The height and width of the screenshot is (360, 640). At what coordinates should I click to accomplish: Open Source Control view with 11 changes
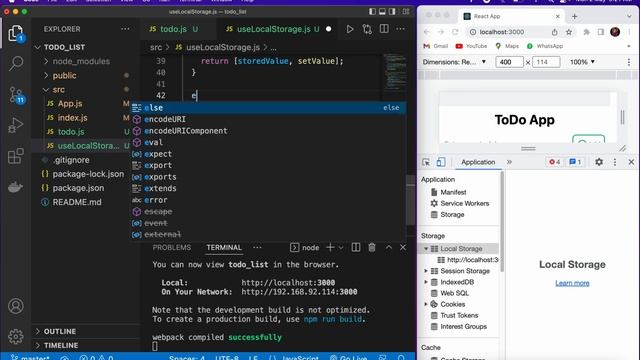(x=16, y=95)
